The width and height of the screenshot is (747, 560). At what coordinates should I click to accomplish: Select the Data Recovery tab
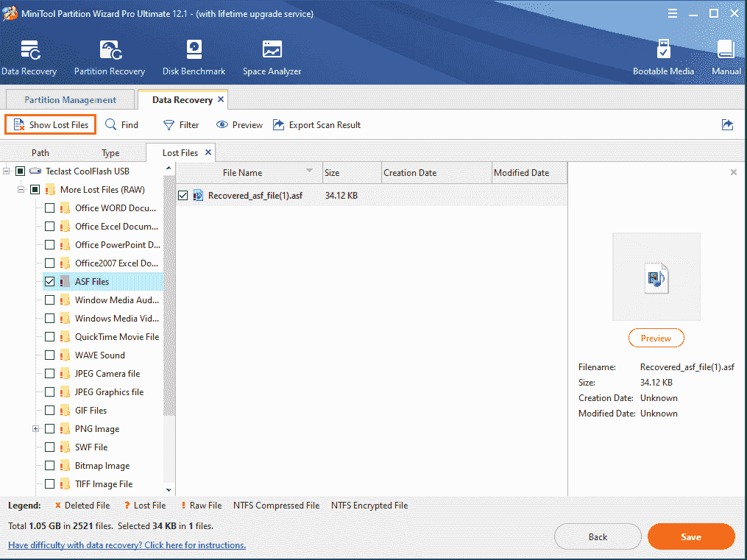coord(183,99)
